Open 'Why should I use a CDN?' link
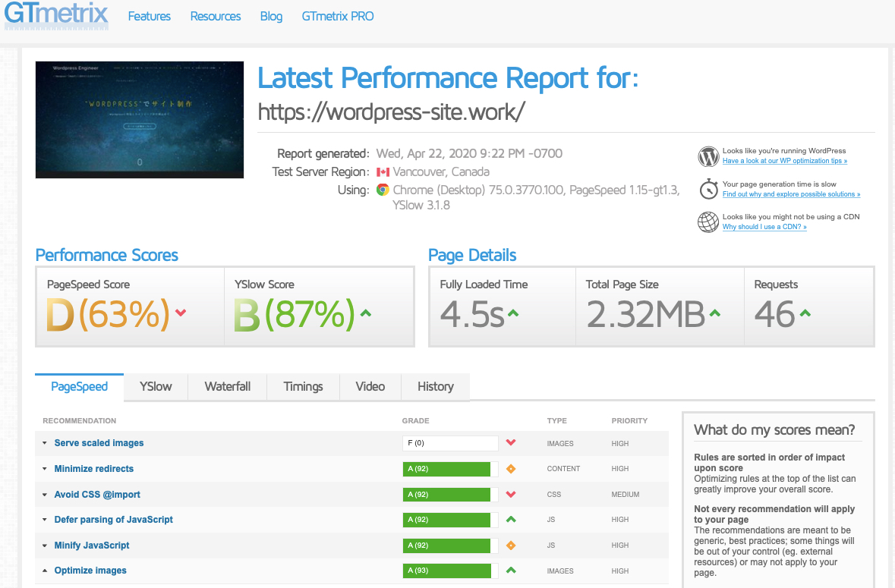The image size is (895, 588). tap(764, 227)
